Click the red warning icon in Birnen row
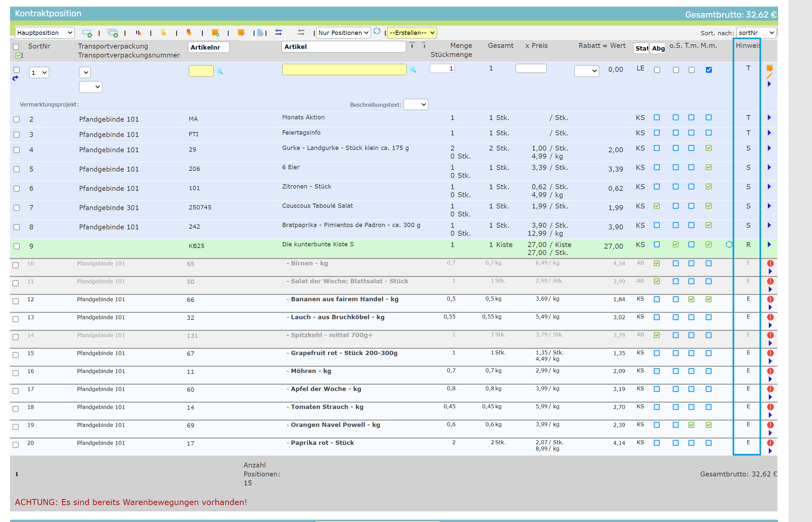 pyautogui.click(x=770, y=263)
